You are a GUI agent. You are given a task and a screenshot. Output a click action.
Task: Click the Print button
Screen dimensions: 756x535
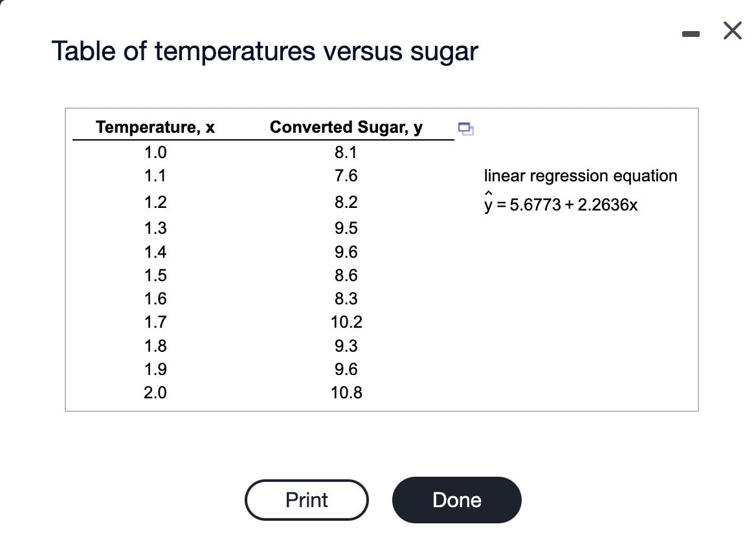306,499
